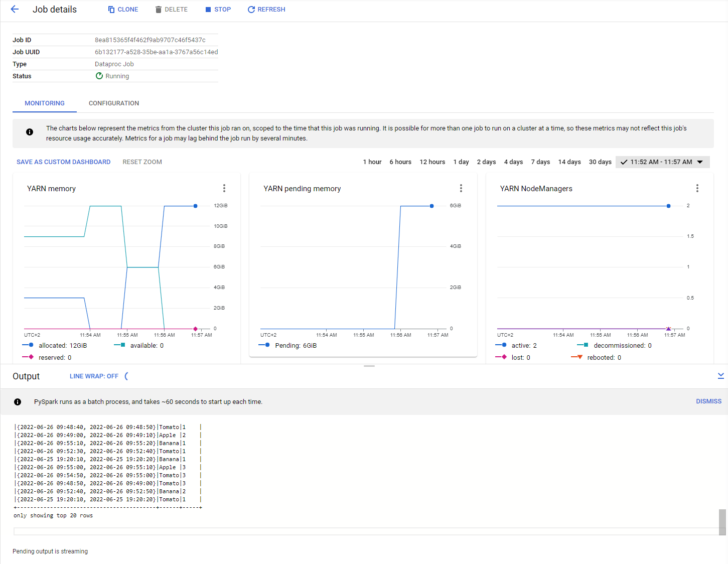Toggle the allocated series legend
728x564 pixels.
(x=55, y=345)
